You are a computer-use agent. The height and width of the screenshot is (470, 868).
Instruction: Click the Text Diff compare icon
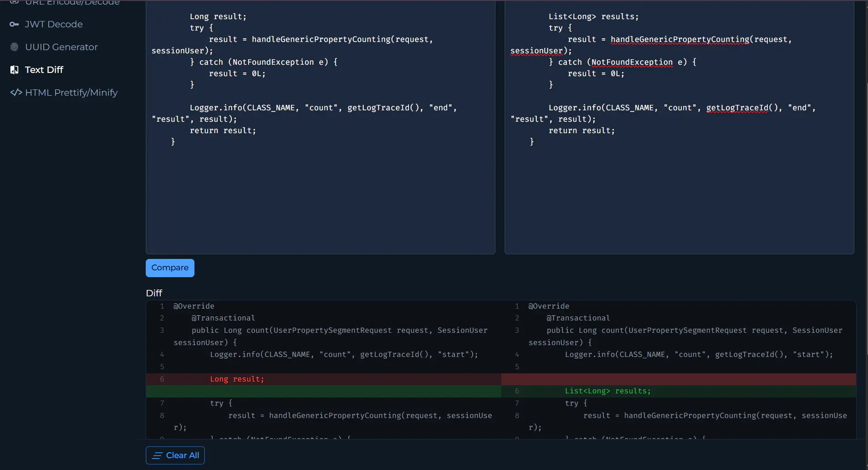(15, 70)
